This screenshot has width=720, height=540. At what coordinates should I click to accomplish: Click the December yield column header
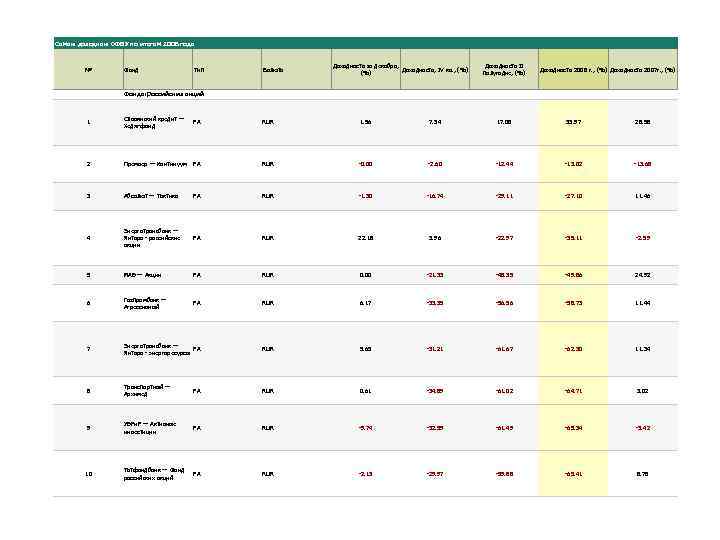tap(366, 70)
